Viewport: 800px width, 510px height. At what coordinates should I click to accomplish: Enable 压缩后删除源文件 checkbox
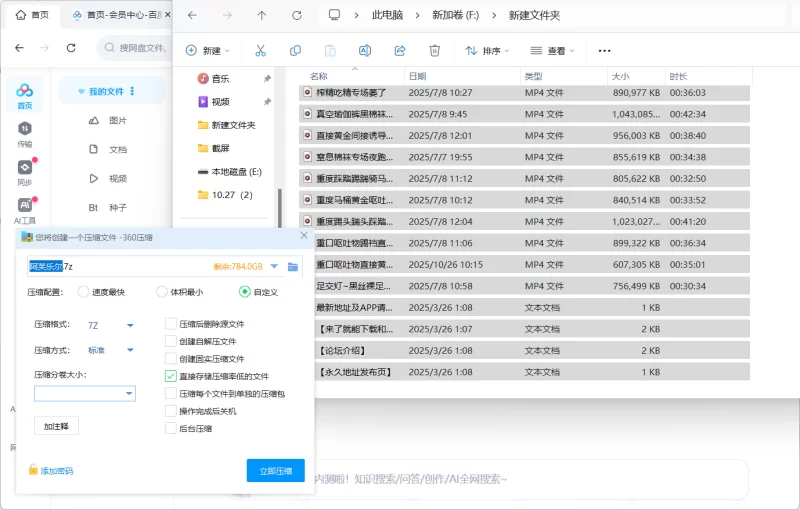(171, 324)
